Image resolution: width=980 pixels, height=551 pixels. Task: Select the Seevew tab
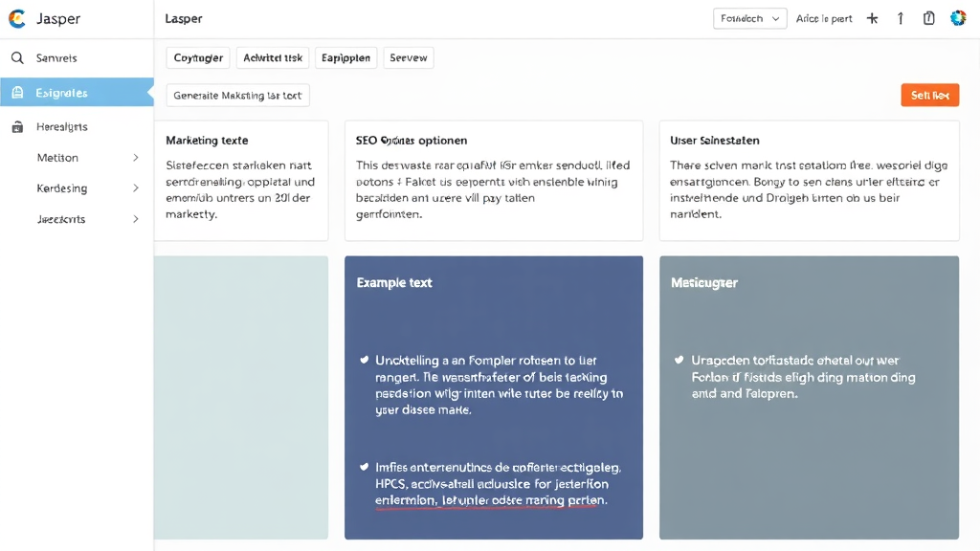click(409, 58)
